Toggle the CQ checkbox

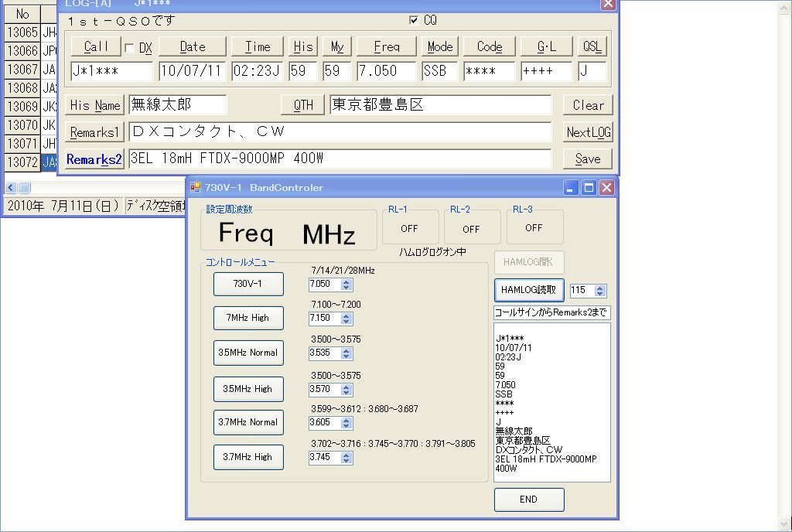[414, 19]
